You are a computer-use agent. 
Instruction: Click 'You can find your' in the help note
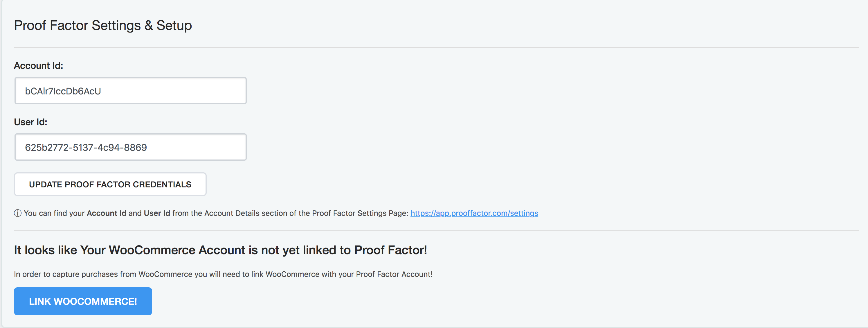pyautogui.click(x=54, y=213)
